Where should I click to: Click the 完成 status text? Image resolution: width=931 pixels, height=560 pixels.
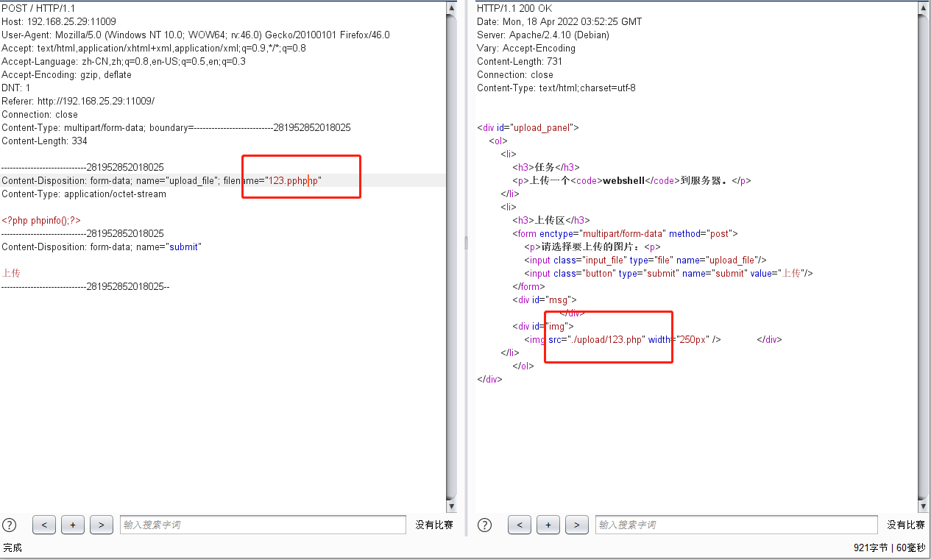(13, 547)
